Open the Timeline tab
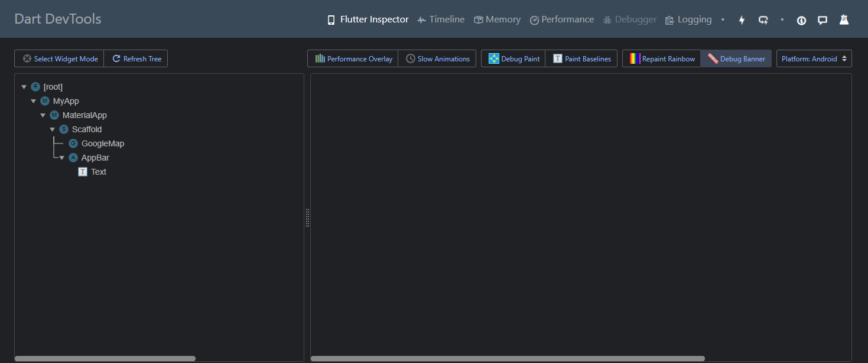Screen dimensions: 868x363 [441, 19]
